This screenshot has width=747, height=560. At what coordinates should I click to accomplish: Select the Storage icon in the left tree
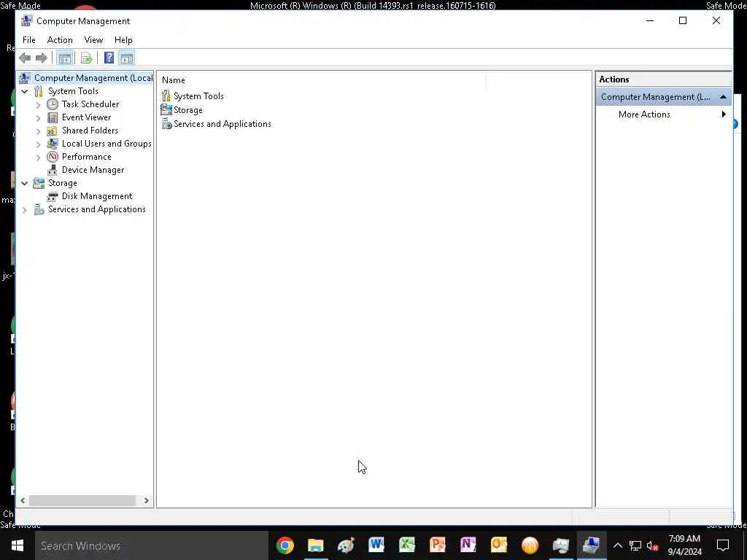[x=39, y=183]
